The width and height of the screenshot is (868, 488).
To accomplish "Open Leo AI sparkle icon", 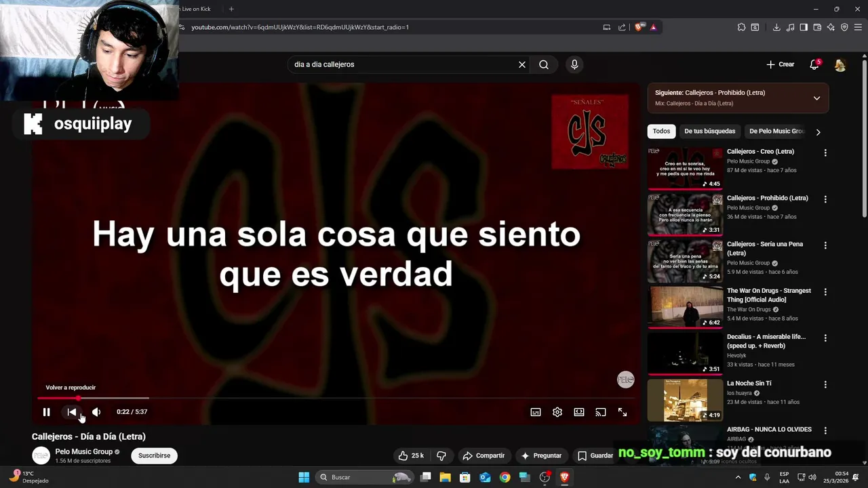I will (831, 27).
